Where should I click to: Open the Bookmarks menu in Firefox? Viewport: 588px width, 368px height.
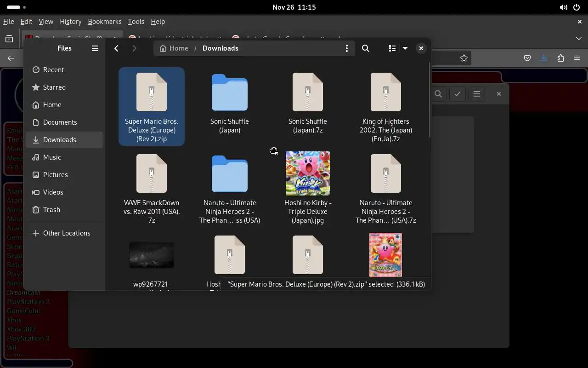tap(105, 22)
